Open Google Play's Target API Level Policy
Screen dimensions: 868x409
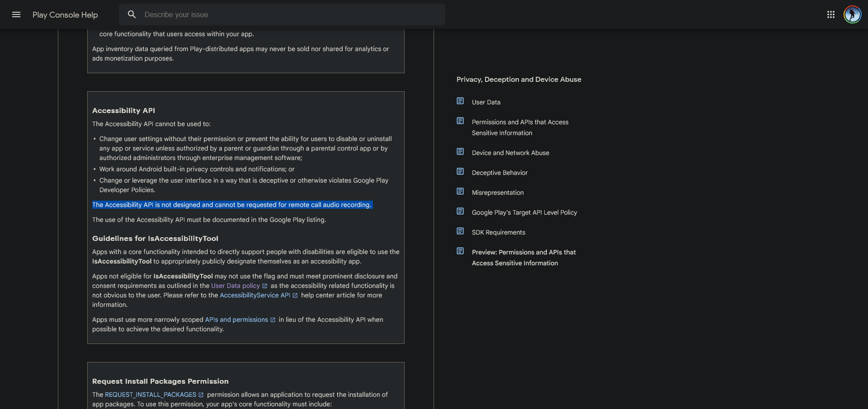coord(524,212)
